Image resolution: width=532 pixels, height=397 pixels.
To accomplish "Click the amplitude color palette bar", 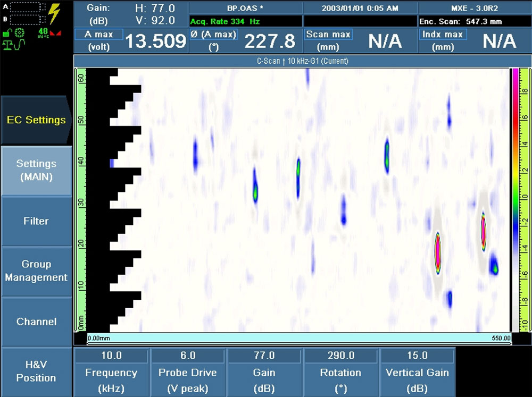I will 514,199.
